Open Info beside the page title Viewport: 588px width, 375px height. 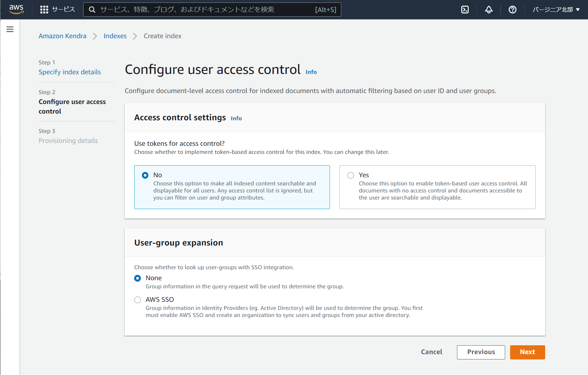point(311,72)
